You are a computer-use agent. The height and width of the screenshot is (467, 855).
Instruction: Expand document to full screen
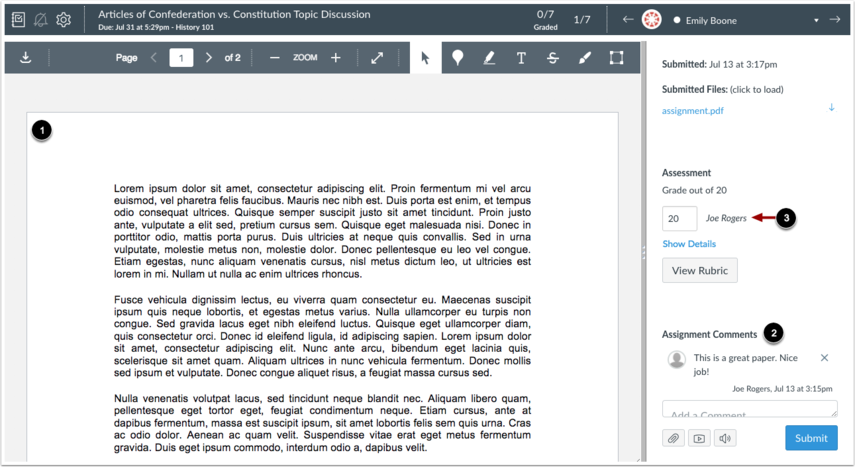click(x=377, y=57)
